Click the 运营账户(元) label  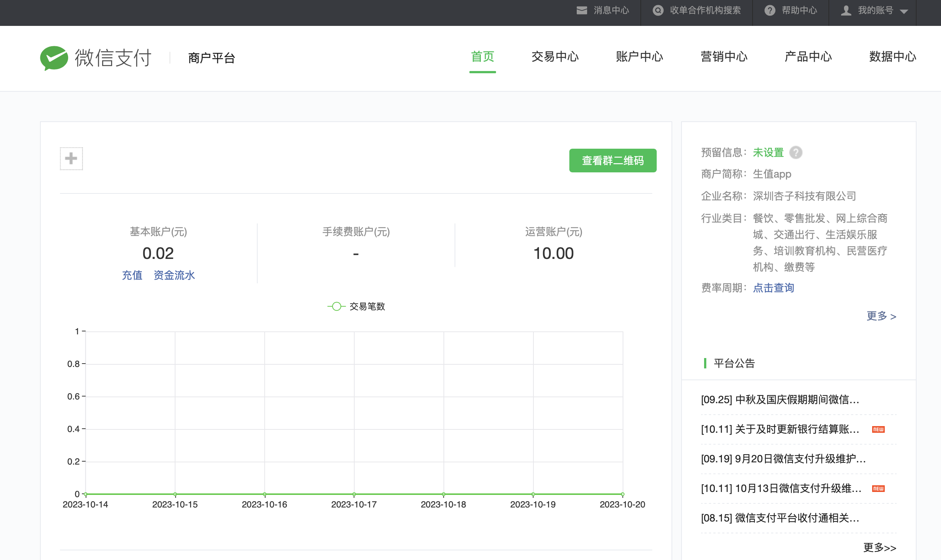tap(553, 232)
